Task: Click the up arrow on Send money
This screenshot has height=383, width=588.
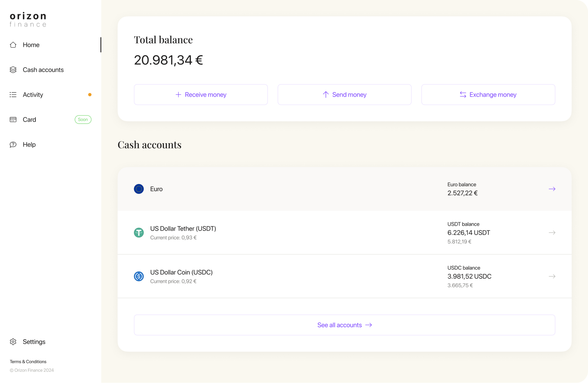Action: (326, 95)
